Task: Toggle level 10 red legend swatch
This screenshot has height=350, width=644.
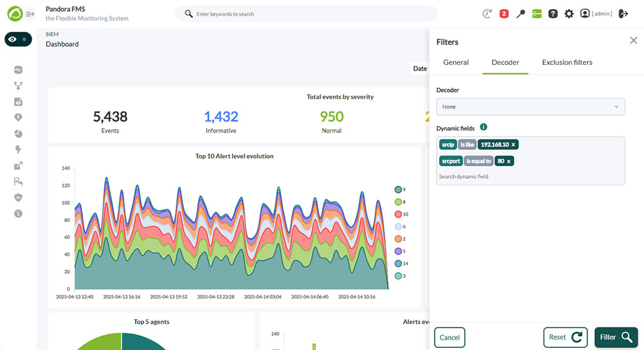Action: tap(398, 214)
